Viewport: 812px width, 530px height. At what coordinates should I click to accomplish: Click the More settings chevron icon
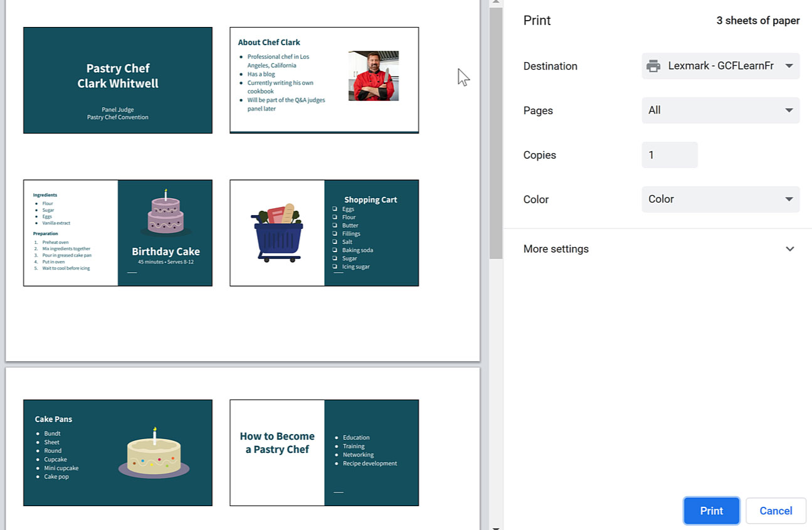(x=789, y=249)
